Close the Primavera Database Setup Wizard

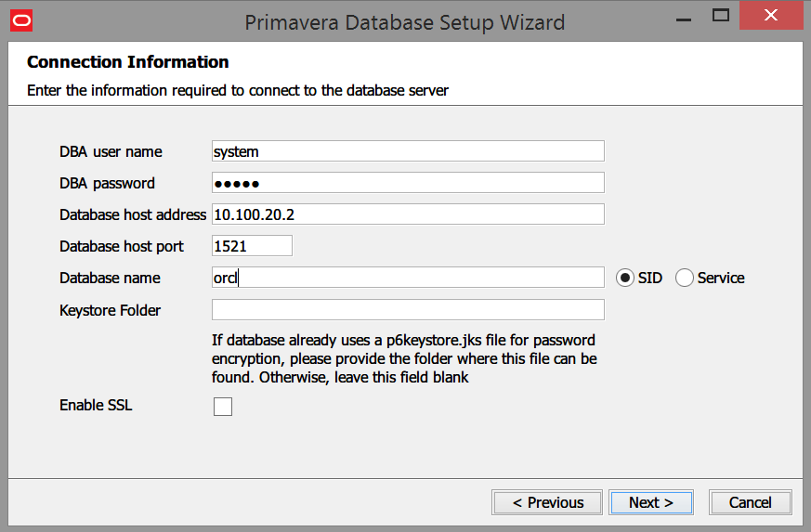click(771, 16)
